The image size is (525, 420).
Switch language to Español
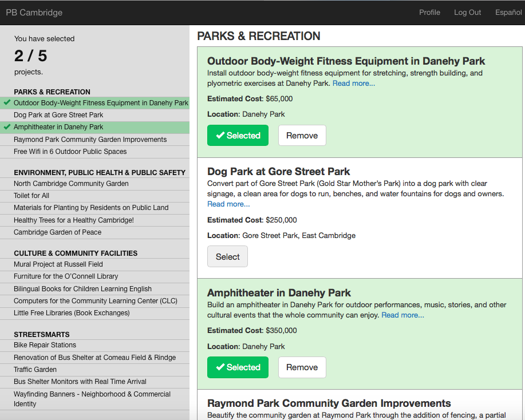(x=508, y=13)
